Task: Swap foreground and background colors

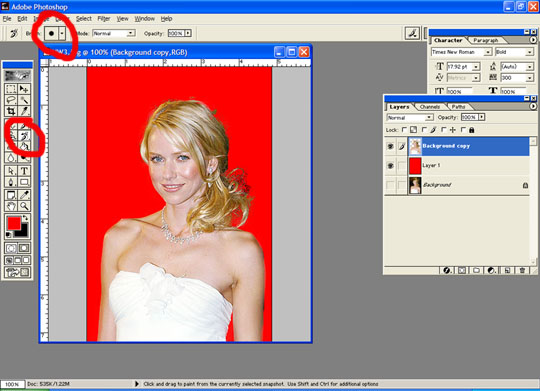Action: [x=25, y=218]
